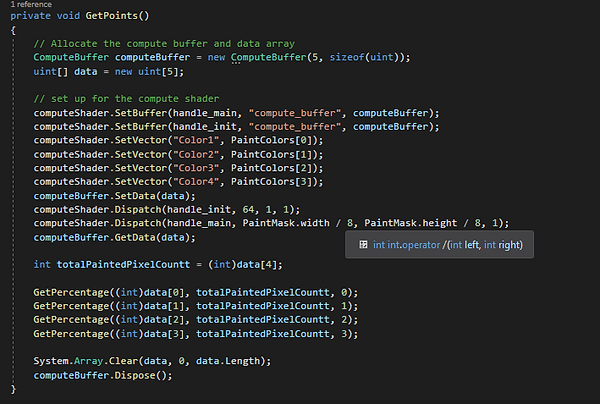
Task: Click the computeBuffer.Dispose() line
Action: (x=103, y=375)
